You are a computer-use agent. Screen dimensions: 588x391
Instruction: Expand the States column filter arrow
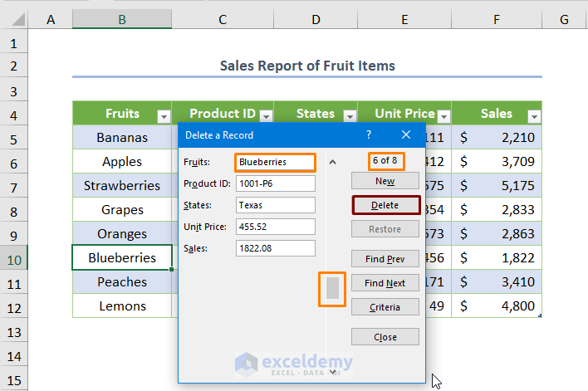point(350,117)
